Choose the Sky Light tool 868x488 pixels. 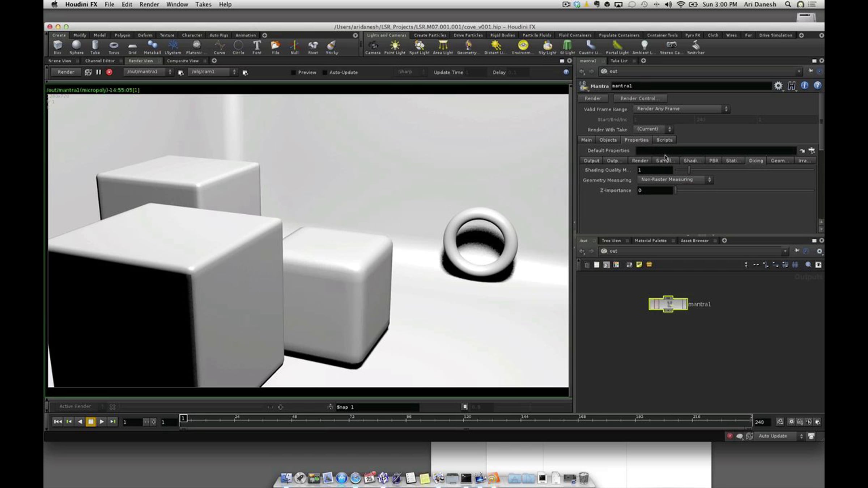[x=547, y=47]
